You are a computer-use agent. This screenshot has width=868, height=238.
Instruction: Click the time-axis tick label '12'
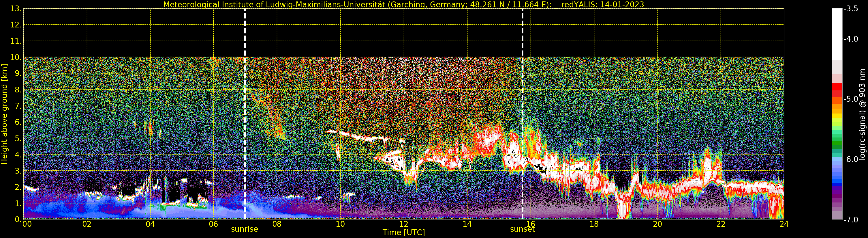(404, 224)
